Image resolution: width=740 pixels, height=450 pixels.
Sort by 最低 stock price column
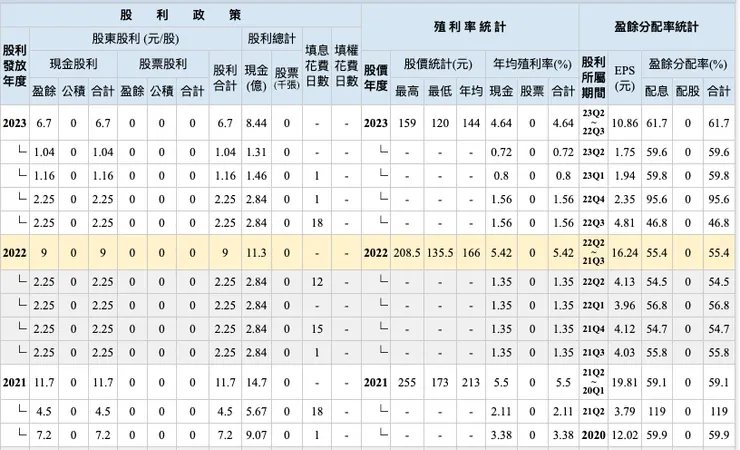tap(439, 92)
